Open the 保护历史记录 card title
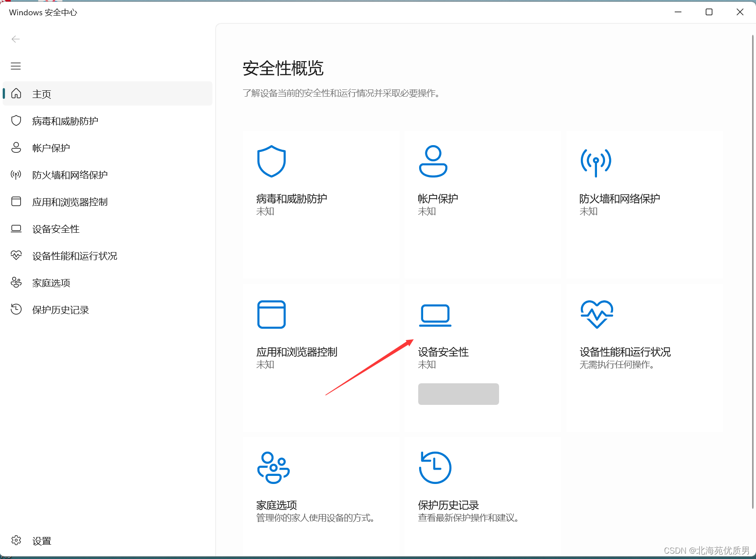 (448, 505)
